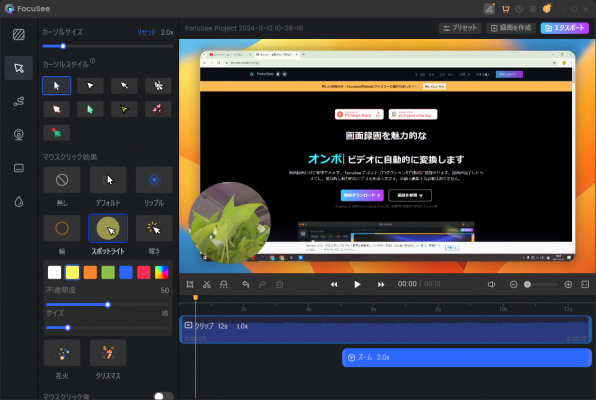Zoom in the timeline
This screenshot has height=400, width=596.
568,284
